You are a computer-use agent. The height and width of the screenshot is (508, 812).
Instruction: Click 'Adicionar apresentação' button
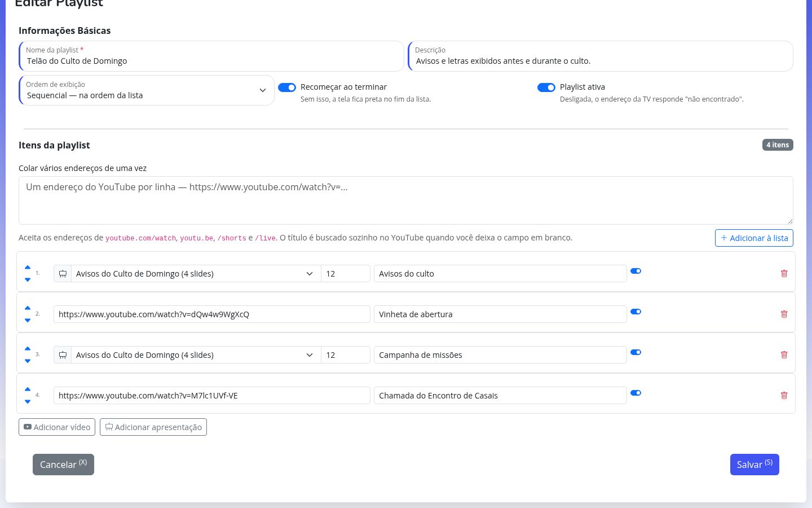point(153,427)
